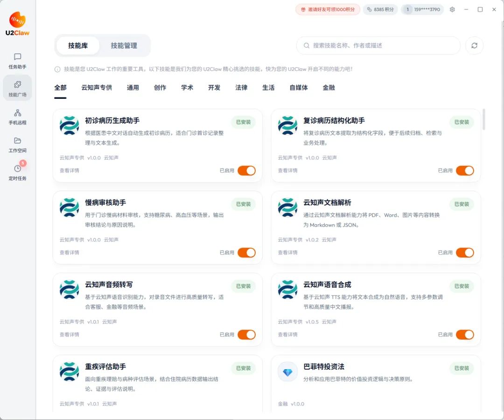Open 查看详情 for 慢病审核助手
This screenshot has width=504, height=420.
[69, 253]
